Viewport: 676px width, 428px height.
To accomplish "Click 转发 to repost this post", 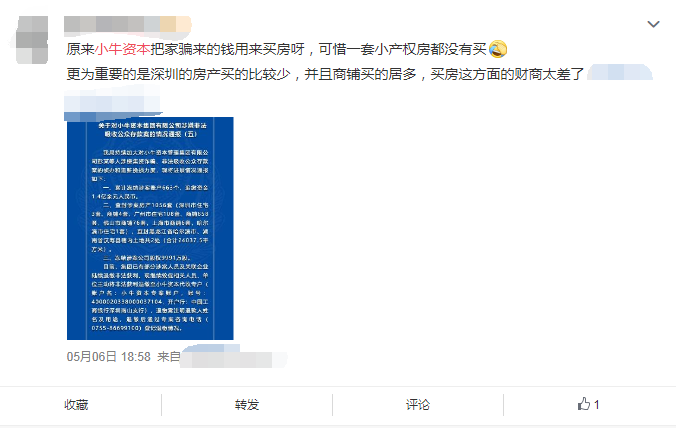I will 247,405.
